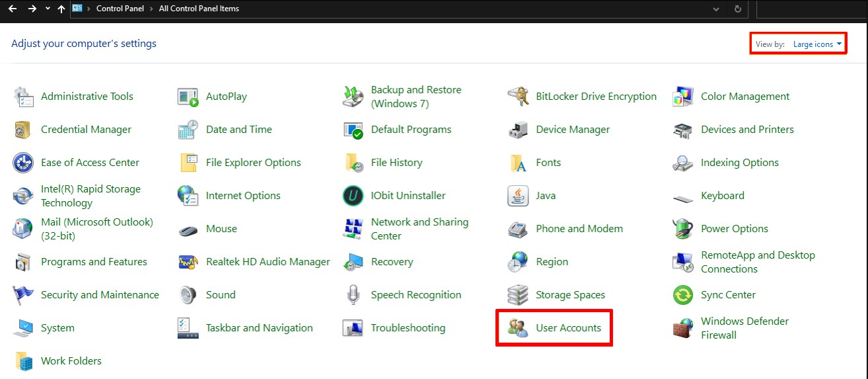868x379 pixels.
Task: Click the All Control Panel Items breadcrumb
Action: [x=199, y=9]
